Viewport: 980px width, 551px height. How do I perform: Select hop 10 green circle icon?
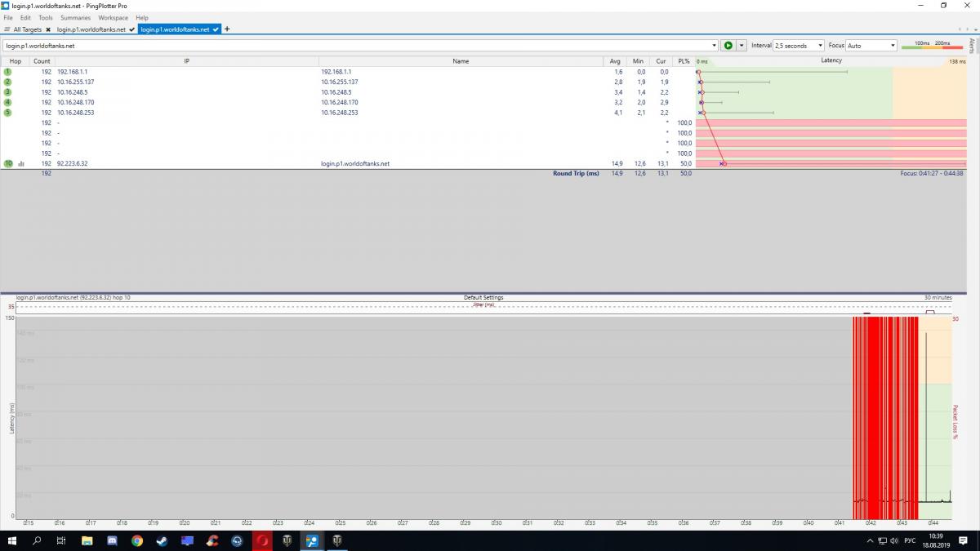click(7, 163)
